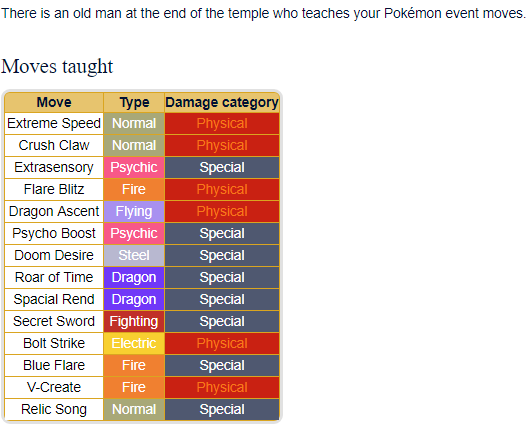
Task: Click the Spacial Rend move cell
Action: (x=54, y=299)
